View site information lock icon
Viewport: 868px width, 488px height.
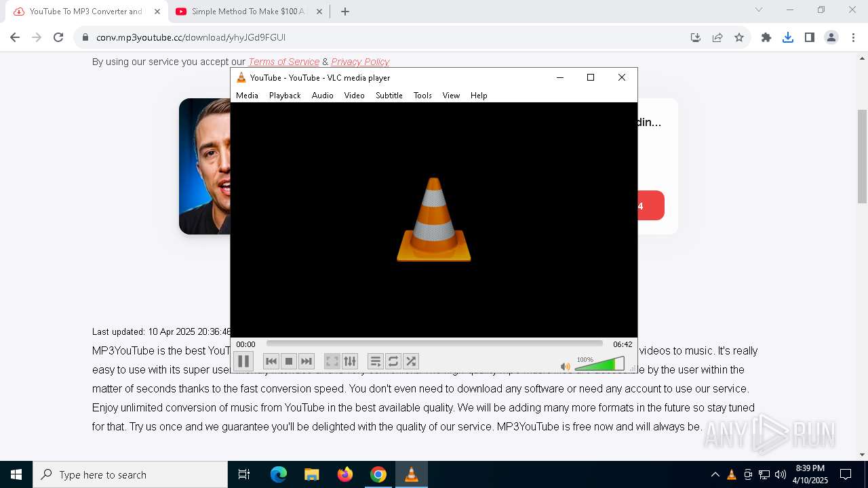point(85,37)
